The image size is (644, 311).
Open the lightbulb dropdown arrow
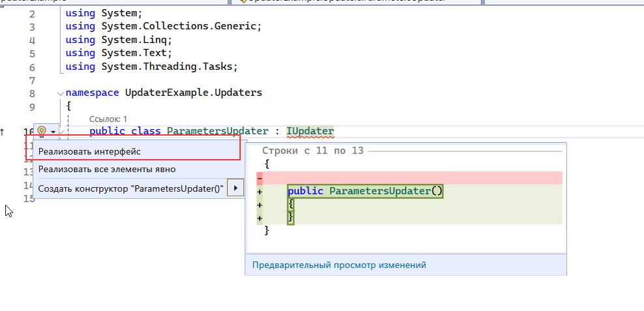click(53, 132)
